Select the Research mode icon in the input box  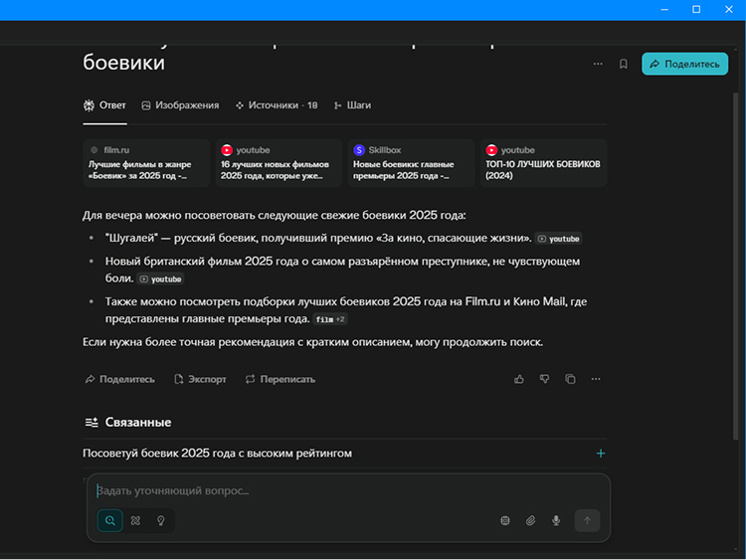(135, 520)
